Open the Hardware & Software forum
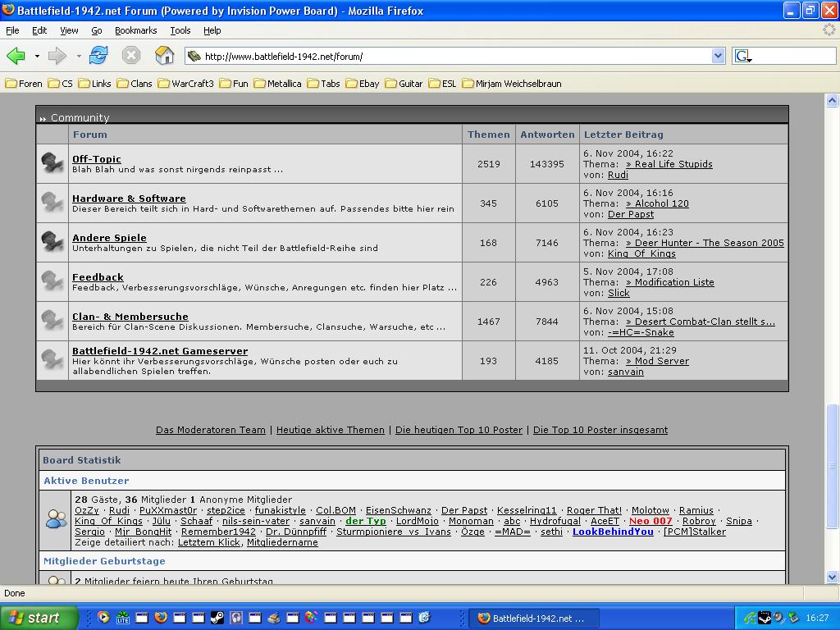Viewport: 840px width, 630px height. click(129, 199)
